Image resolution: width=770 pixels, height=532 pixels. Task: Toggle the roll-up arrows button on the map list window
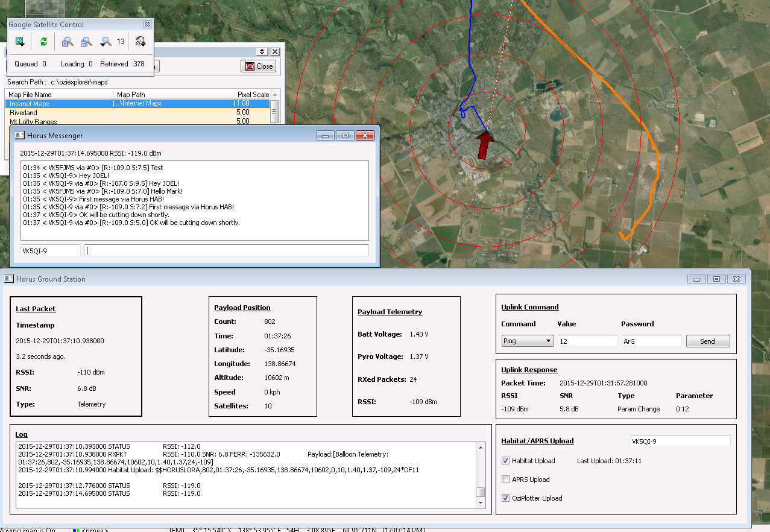[262, 52]
